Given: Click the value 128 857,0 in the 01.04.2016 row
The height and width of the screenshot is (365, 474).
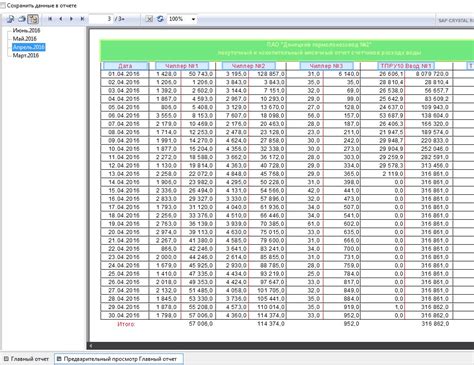Looking at the screenshot, I should coord(271,74).
